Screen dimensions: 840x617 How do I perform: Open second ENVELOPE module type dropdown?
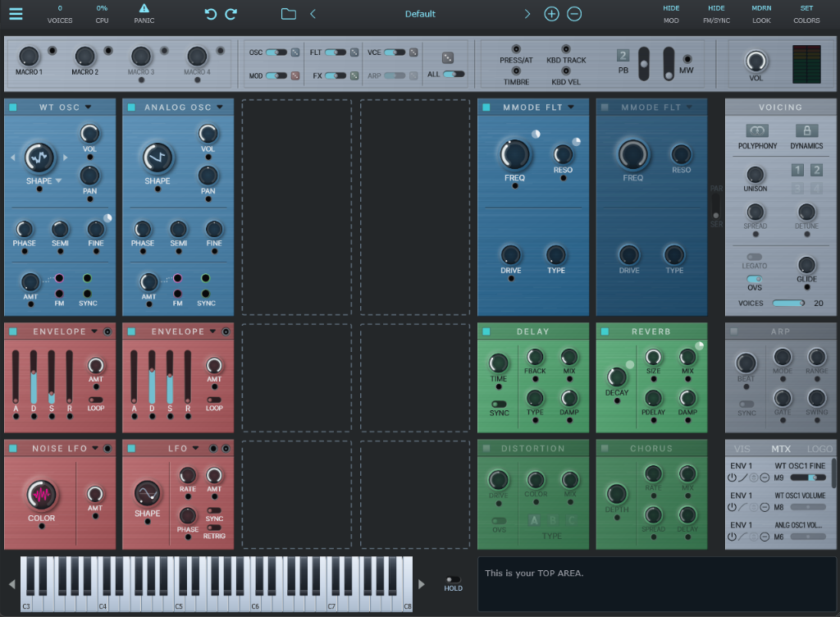tap(212, 331)
